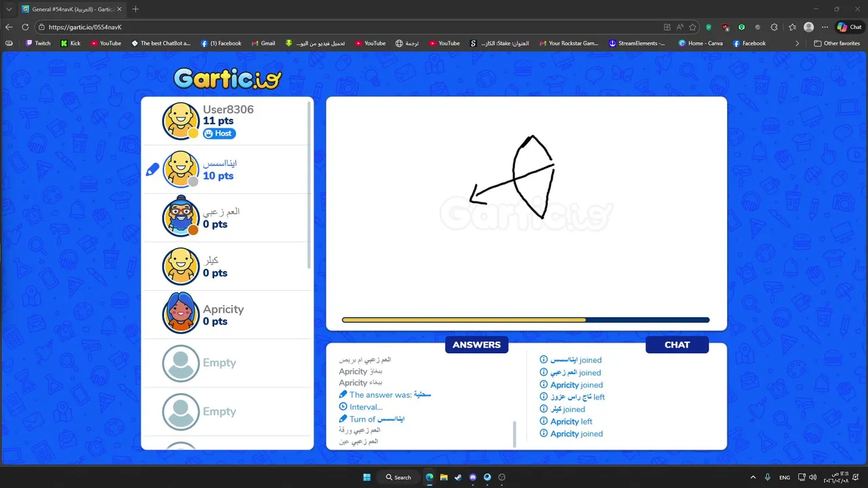The height and width of the screenshot is (488, 868).
Task: Open the tab actions dropdown chevron
Action: coord(9,9)
